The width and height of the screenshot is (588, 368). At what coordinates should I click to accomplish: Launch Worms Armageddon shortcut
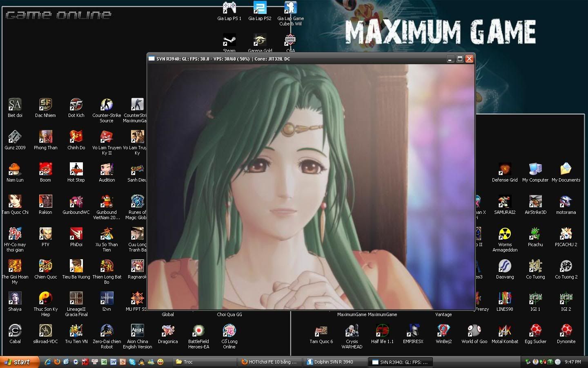(x=505, y=234)
